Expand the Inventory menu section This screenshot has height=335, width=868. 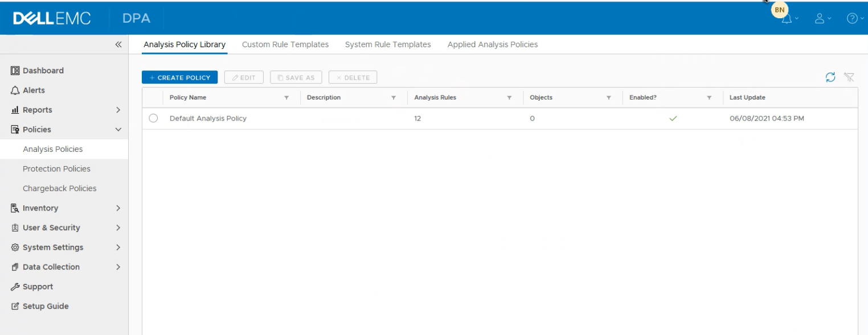coord(118,208)
